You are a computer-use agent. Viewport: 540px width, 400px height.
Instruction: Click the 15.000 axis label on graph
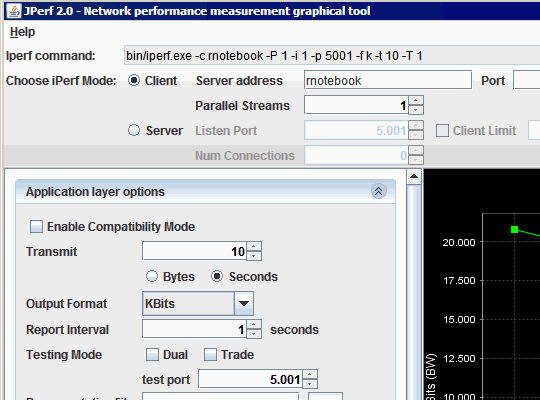459,320
